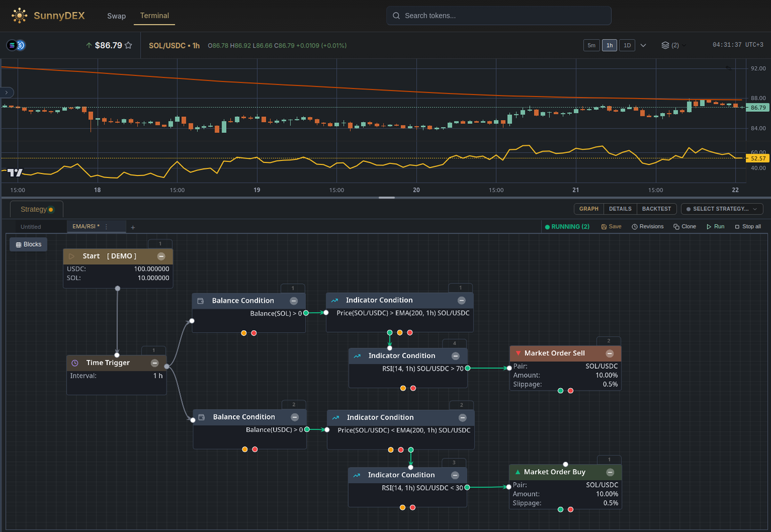
Task: Open the Untitled strategy tab
Action: (31, 227)
